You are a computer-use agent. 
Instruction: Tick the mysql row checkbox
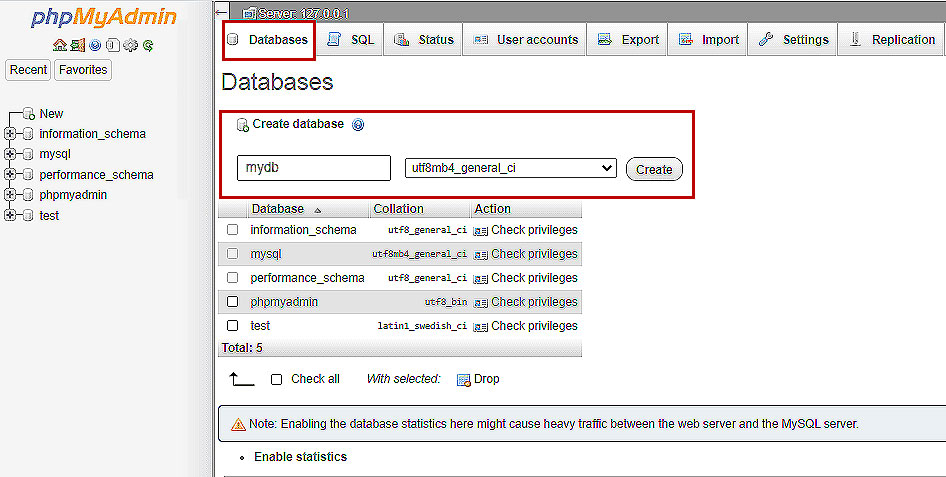[x=232, y=254]
